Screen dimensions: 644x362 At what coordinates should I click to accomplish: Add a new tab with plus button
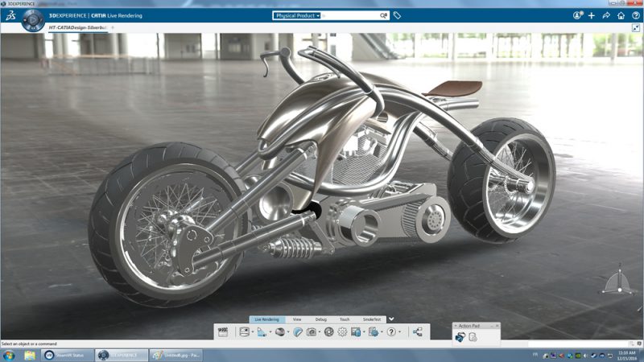tap(113, 27)
